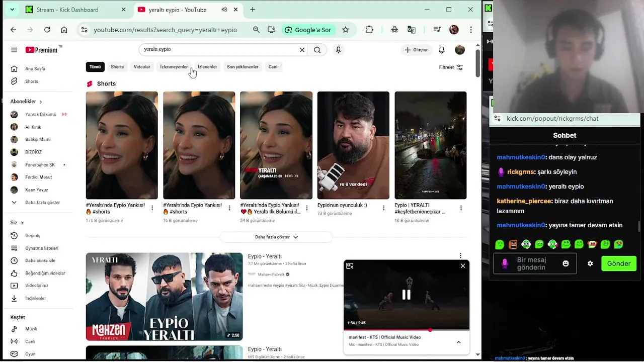Open the Mahzen Fabrick channel link

click(271, 275)
